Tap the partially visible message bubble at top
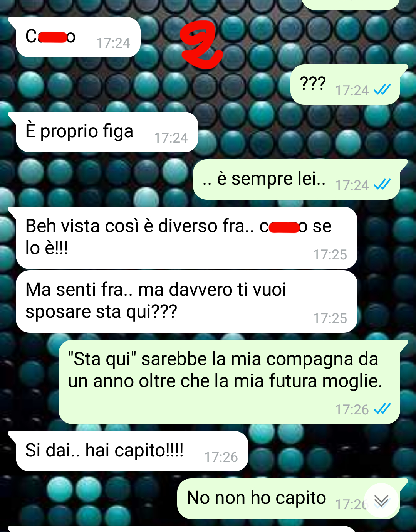This screenshot has height=532, width=416. pos(351,4)
